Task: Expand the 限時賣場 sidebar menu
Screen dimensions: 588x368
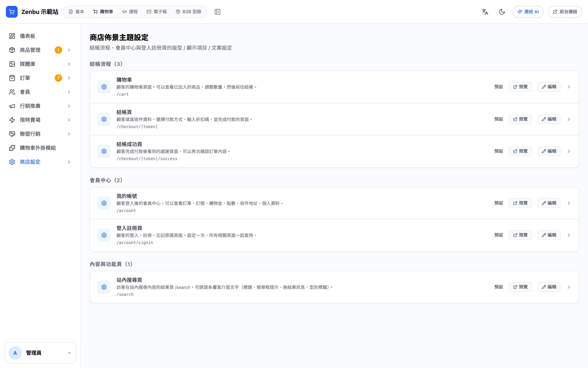Action: 69,120
